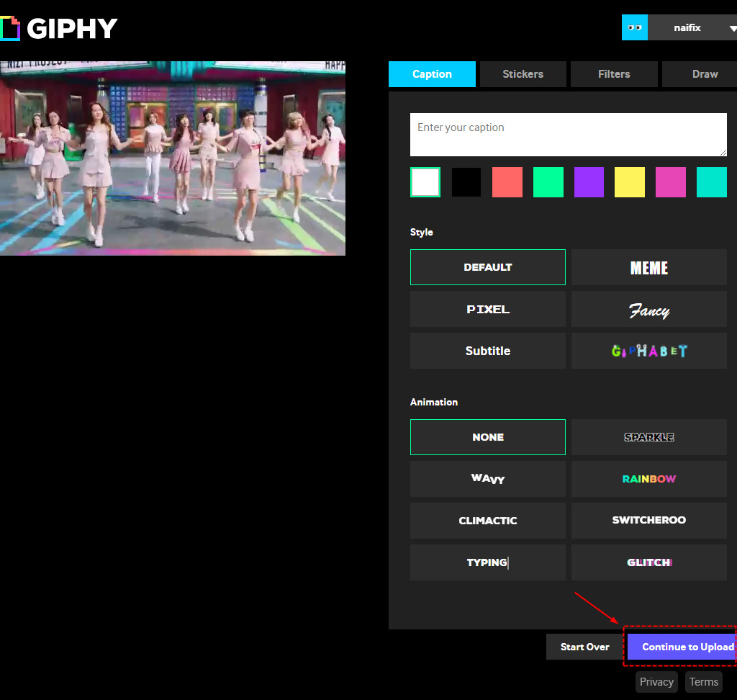The width and height of the screenshot is (737, 700).
Task: Click the Start Over button
Action: pos(584,647)
